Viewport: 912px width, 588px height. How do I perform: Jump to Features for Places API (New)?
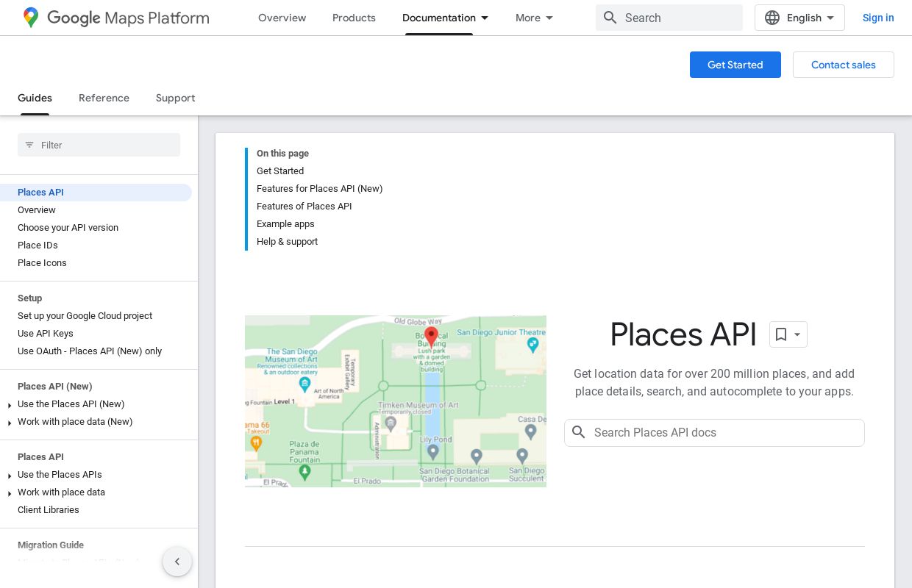tap(319, 188)
